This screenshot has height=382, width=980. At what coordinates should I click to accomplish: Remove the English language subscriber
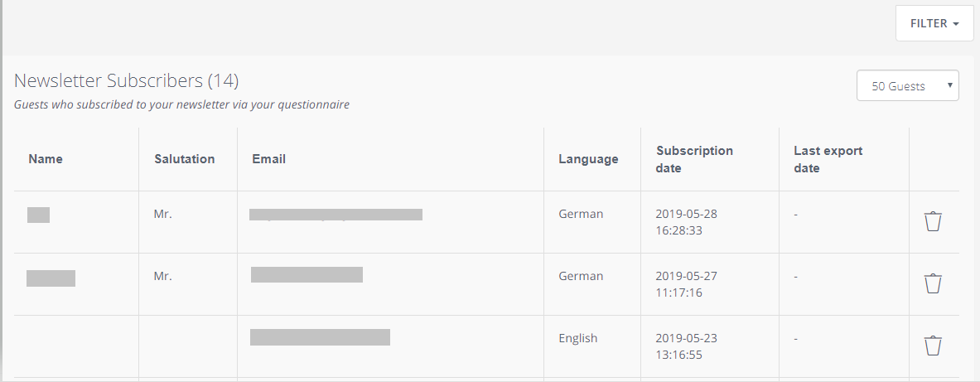coord(933,346)
